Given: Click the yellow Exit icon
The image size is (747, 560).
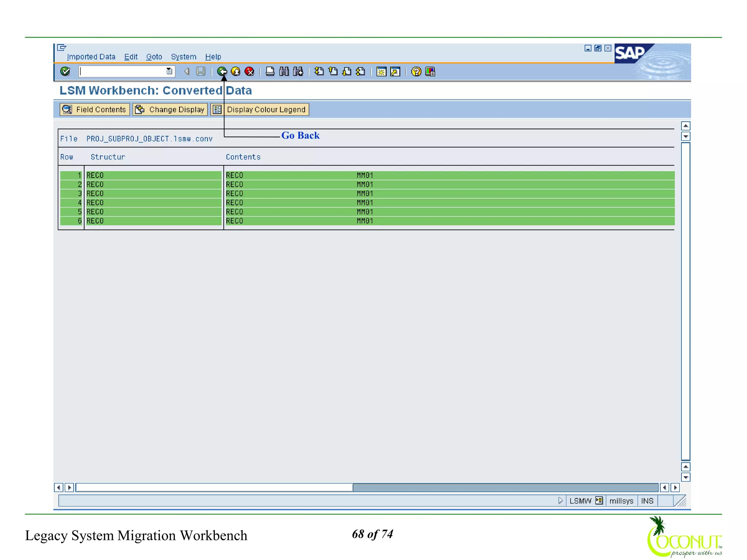Looking at the screenshot, I should 236,71.
